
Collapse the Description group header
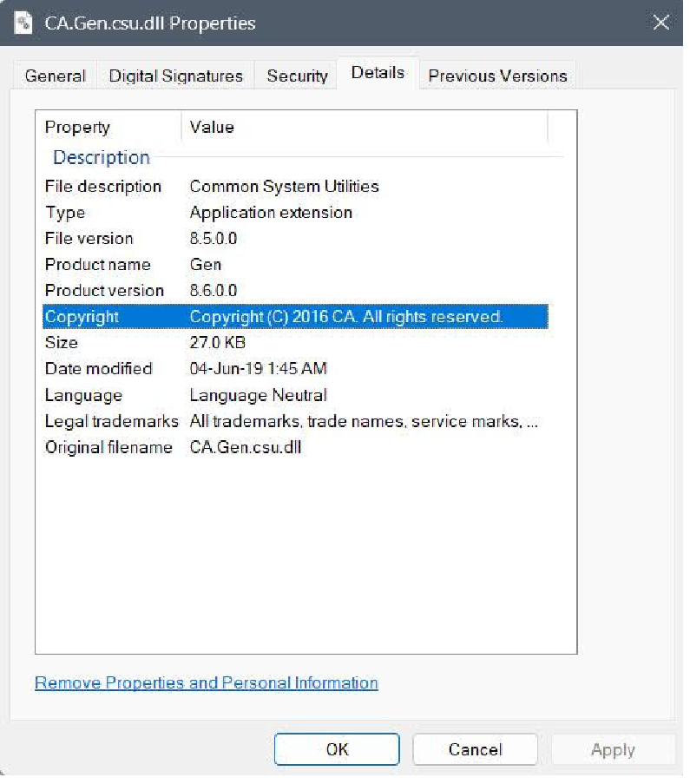pos(102,158)
